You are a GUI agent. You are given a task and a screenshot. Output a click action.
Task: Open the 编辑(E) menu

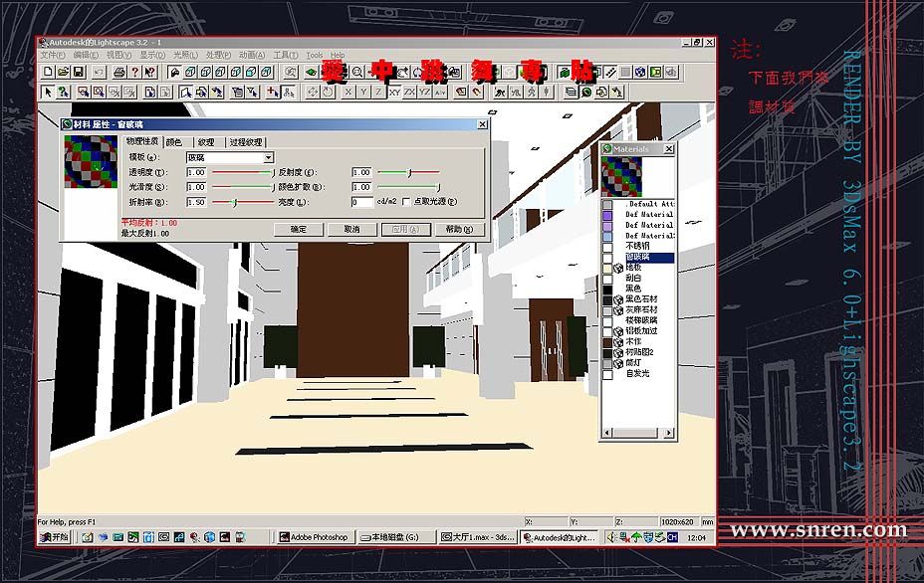[x=86, y=55]
